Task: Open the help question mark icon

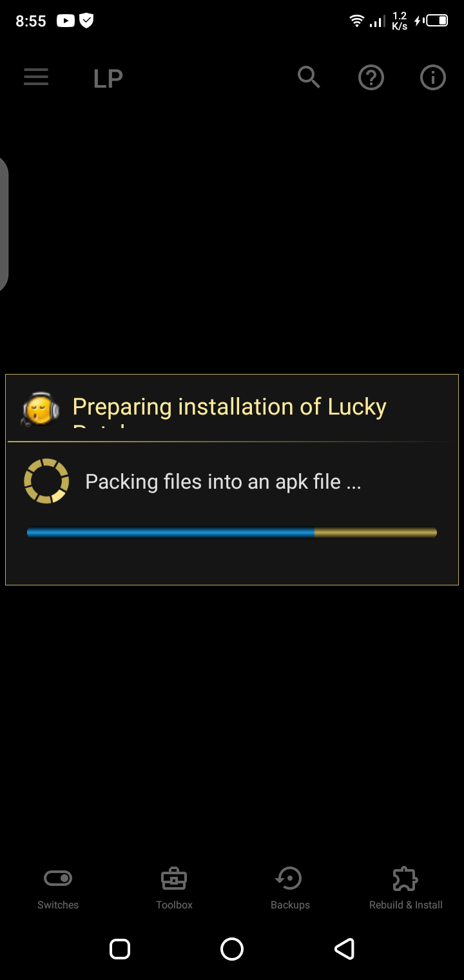Action: pyautogui.click(x=371, y=78)
